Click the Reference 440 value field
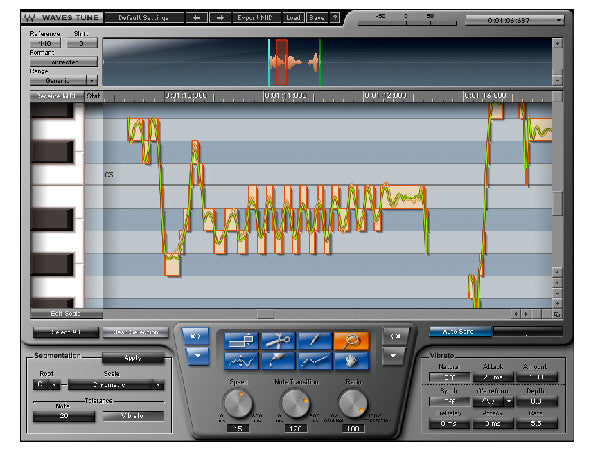This screenshot has height=450, width=600. 45,43
